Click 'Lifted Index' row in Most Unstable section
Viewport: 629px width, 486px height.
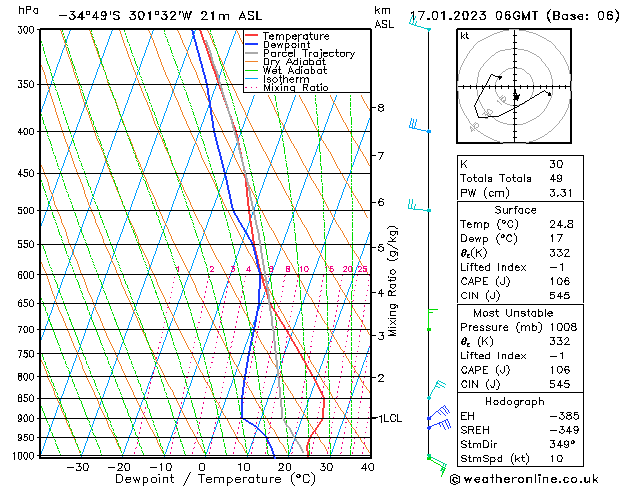pyautogui.click(x=520, y=356)
